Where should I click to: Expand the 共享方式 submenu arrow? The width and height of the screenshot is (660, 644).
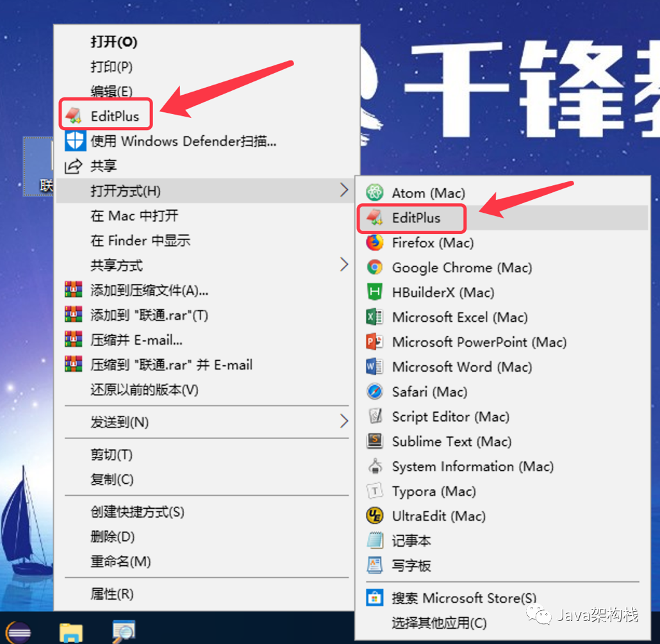coord(344,265)
